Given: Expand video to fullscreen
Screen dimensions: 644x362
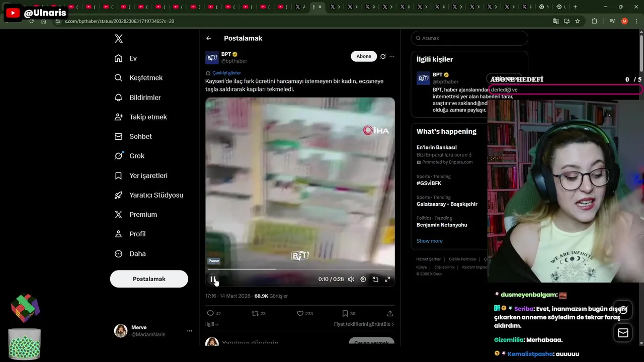Looking at the screenshot, I should click(387, 279).
